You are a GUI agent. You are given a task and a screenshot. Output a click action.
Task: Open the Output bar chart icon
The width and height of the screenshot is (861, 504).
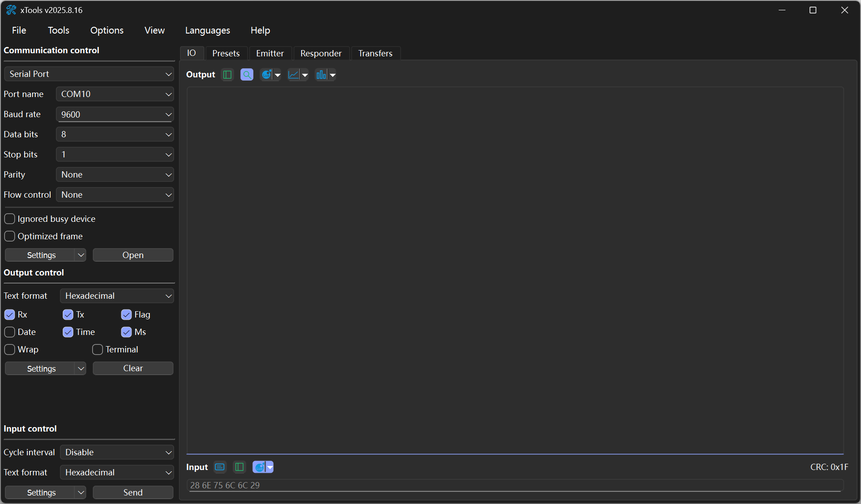pos(321,75)
